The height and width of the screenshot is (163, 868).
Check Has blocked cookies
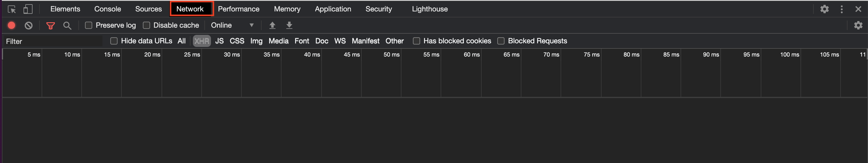pyautogui.click(x=417, y=41)
